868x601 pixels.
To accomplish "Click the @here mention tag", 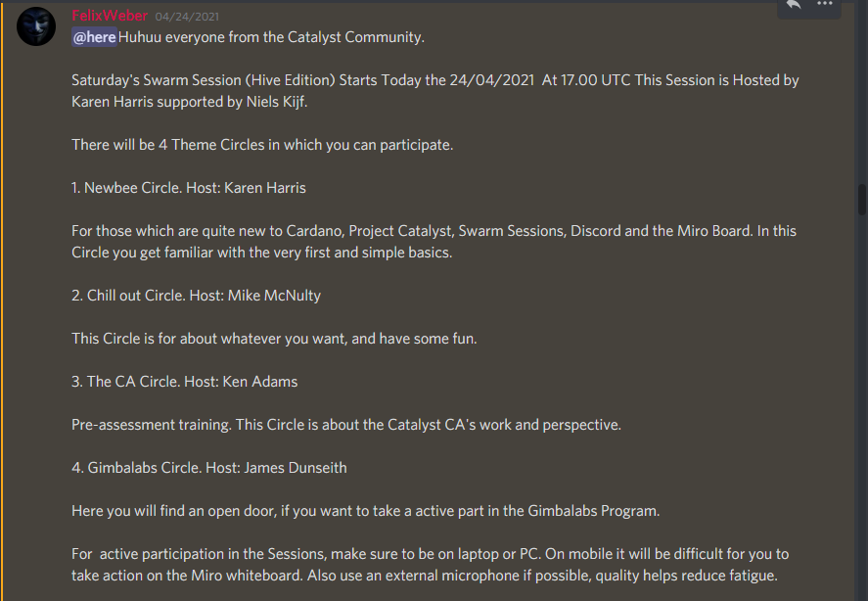I will tap(94, 37).
